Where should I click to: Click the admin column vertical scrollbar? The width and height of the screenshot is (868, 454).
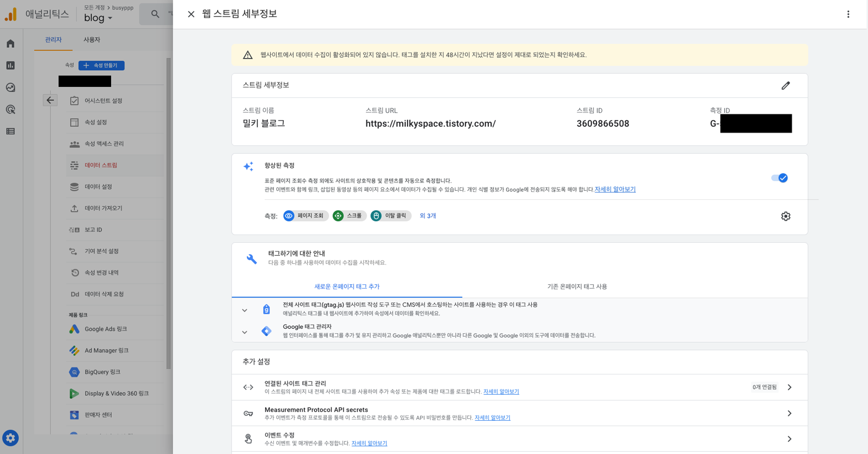point(169,213)
